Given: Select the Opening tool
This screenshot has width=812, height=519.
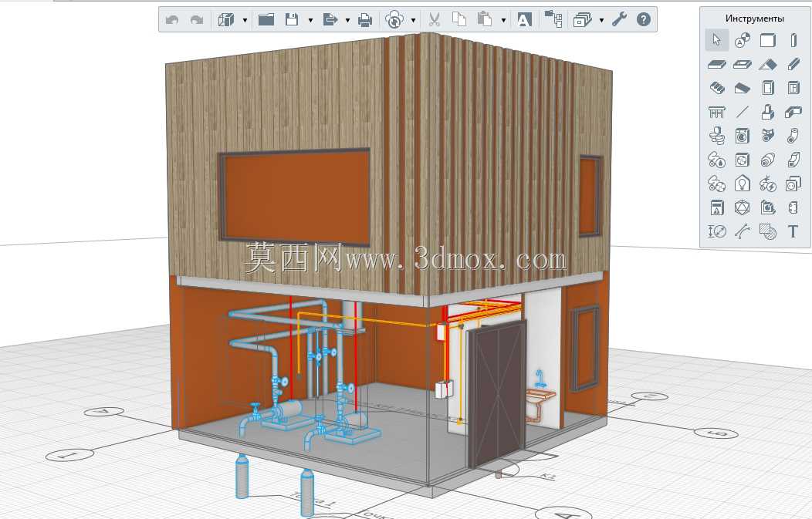Looking at the screenshot, I should click(x=743, y=64).
